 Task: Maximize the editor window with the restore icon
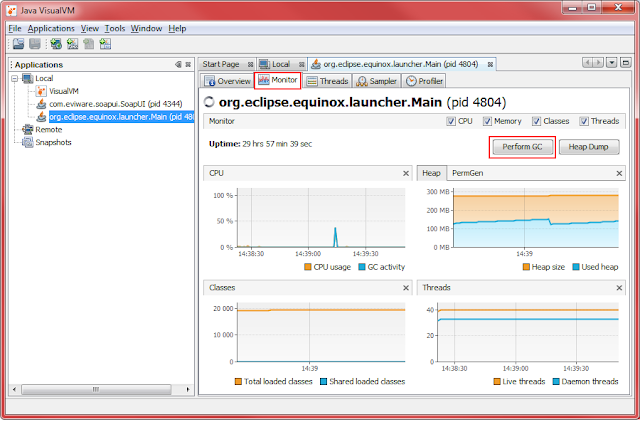[625, 63]
